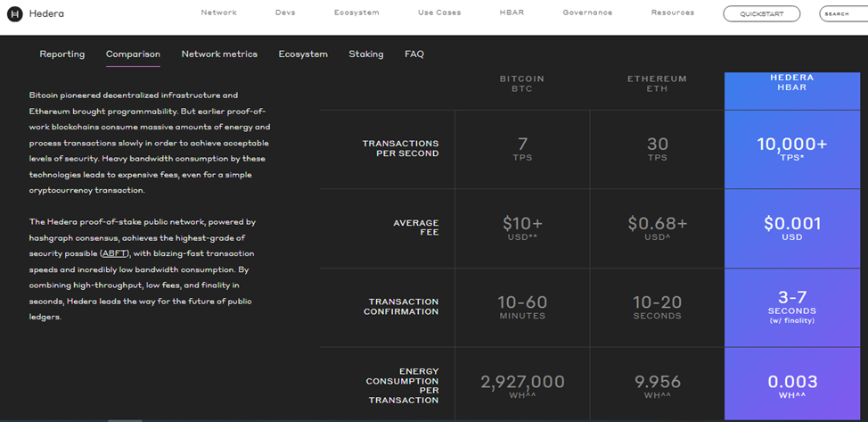Viewport: 868px width, 422px height.
Task: Click the paragraph starting 'The Hedera proof-of-stake'
Action: click(143, 269)
